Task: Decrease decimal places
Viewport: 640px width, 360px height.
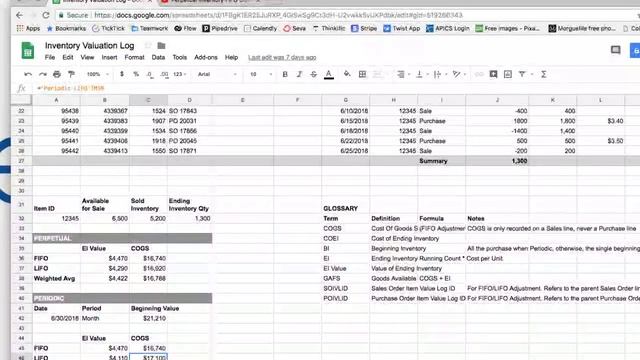Action: 150,74
